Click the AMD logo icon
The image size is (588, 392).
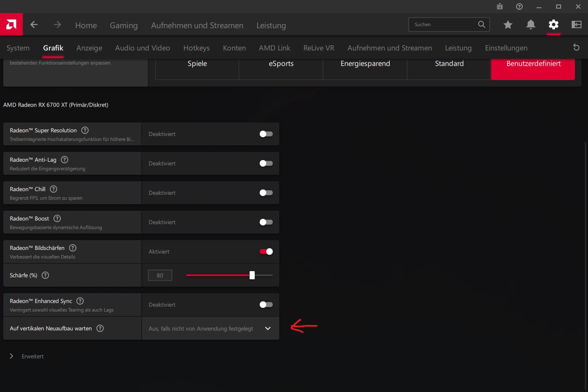pos(11,24)
